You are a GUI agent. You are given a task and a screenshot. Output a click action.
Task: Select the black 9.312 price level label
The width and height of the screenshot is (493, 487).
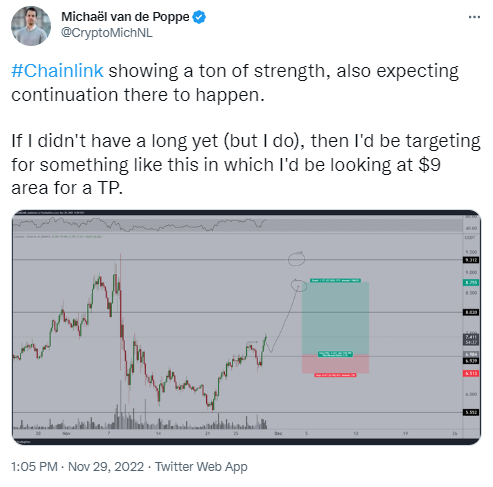(471, 260)
